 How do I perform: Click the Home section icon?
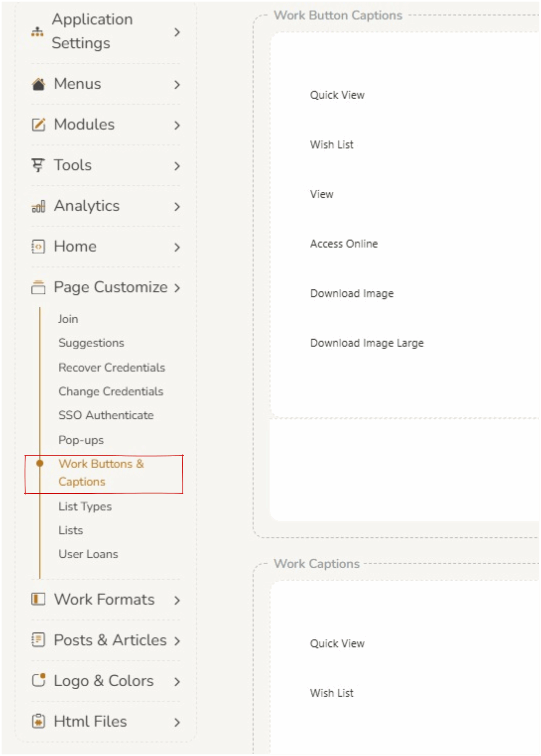tap(38, 247)
